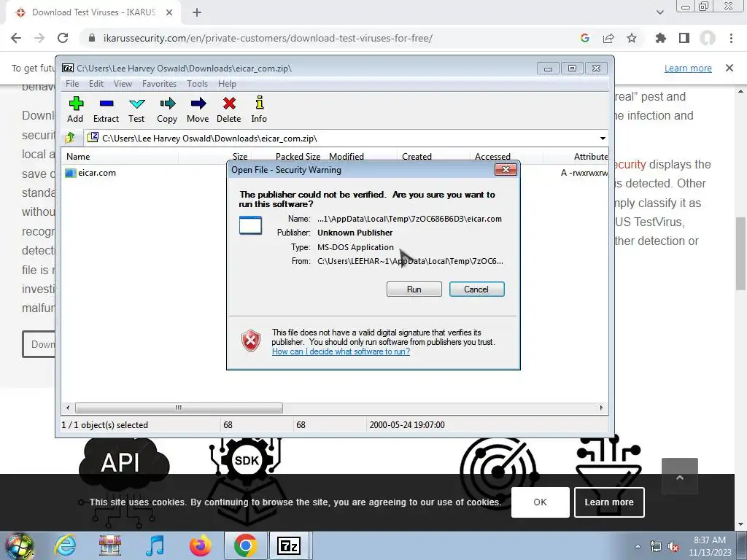The width and height of the screenshot is (747, 560).
Task: Go back in Chrome
Action: coord(16,38)
